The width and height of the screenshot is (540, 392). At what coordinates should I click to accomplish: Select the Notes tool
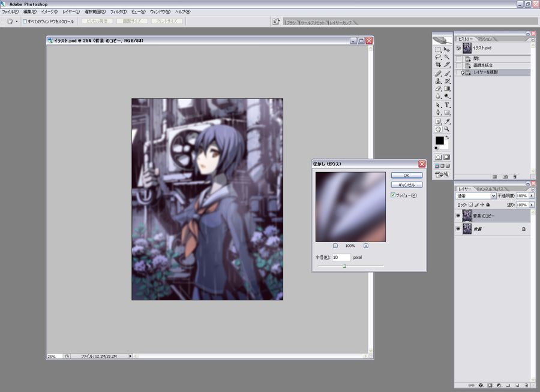pyautogui.click(x=438, y=122)
